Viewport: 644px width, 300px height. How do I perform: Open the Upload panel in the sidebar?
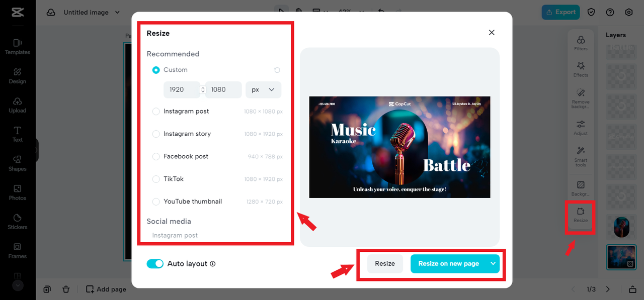18,105
